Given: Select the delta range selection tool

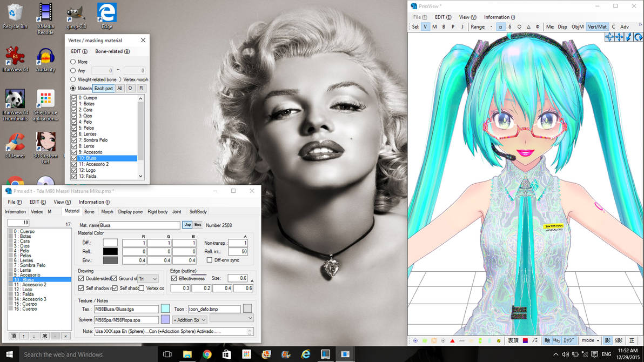Looking at the screenshot, I should 509,26.
